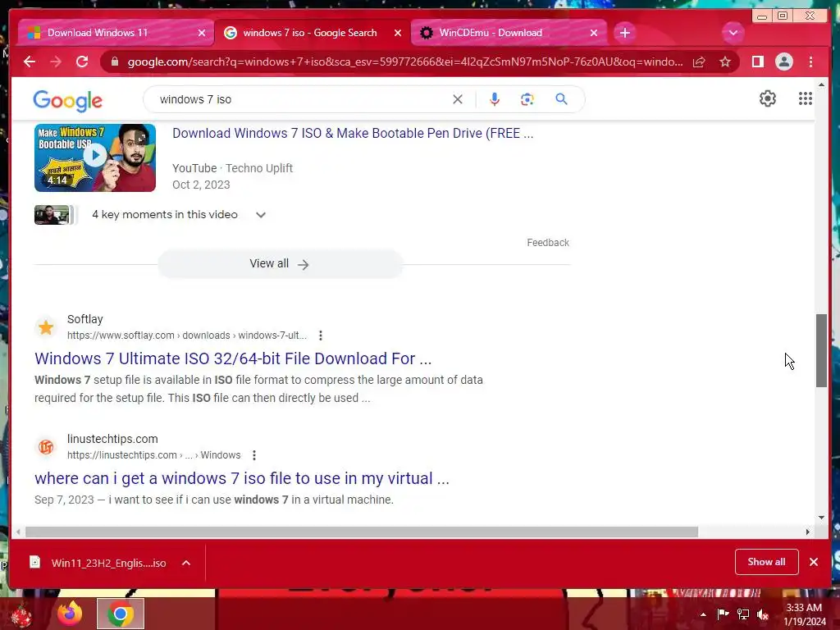Click the horizontal scrollbar thumb
This screenshot has width=840, height=630.
pyautogui.click(x=362, y=532)
